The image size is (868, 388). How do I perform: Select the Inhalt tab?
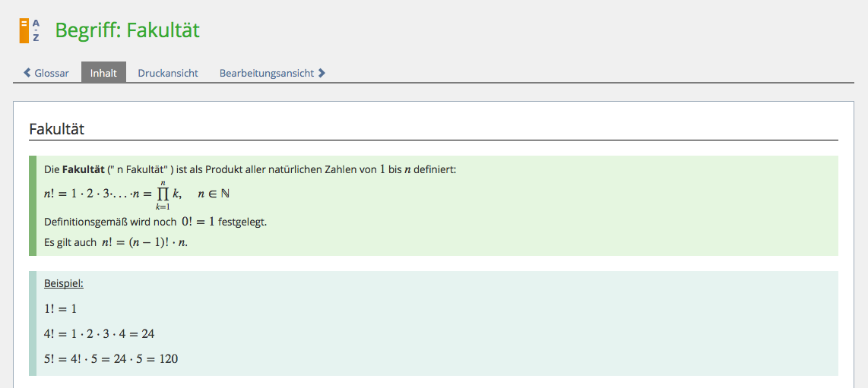pos(103,74)
